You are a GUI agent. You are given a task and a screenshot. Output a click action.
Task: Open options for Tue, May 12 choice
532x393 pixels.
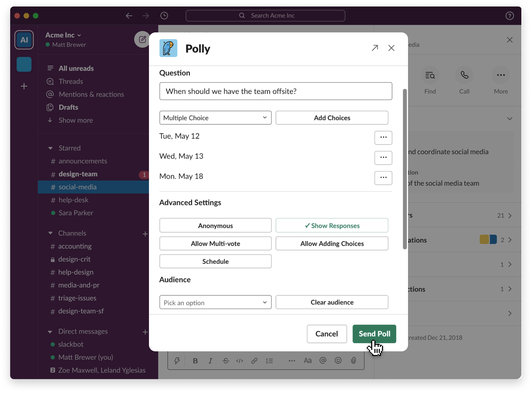(x=383, y=137)
